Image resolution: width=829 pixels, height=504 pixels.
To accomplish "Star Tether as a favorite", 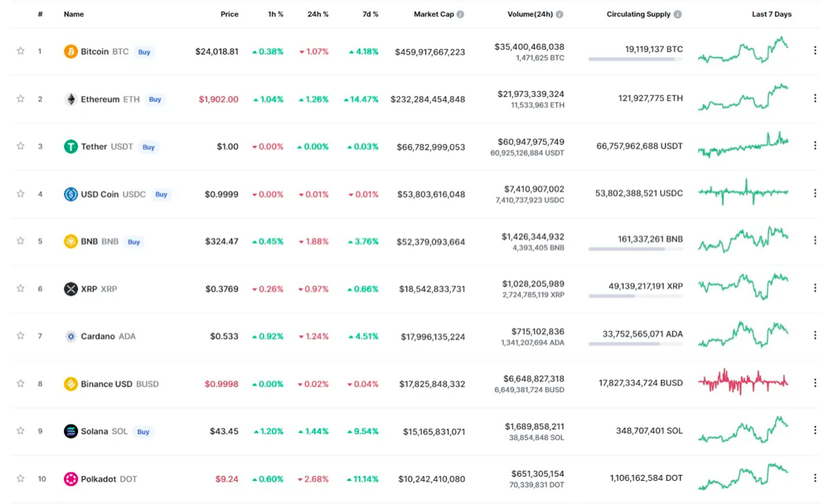I will click(20, 145).
